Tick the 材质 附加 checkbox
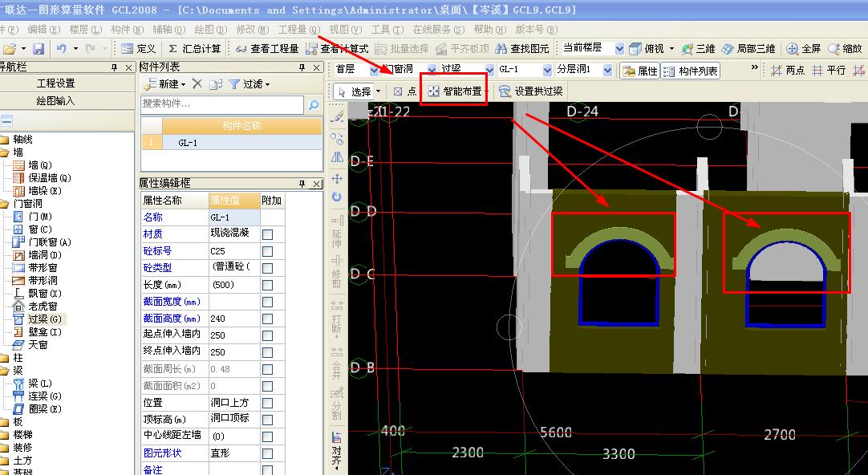This screenshot has height=475, width=868. pyautogui.click(x=267, y=235)
